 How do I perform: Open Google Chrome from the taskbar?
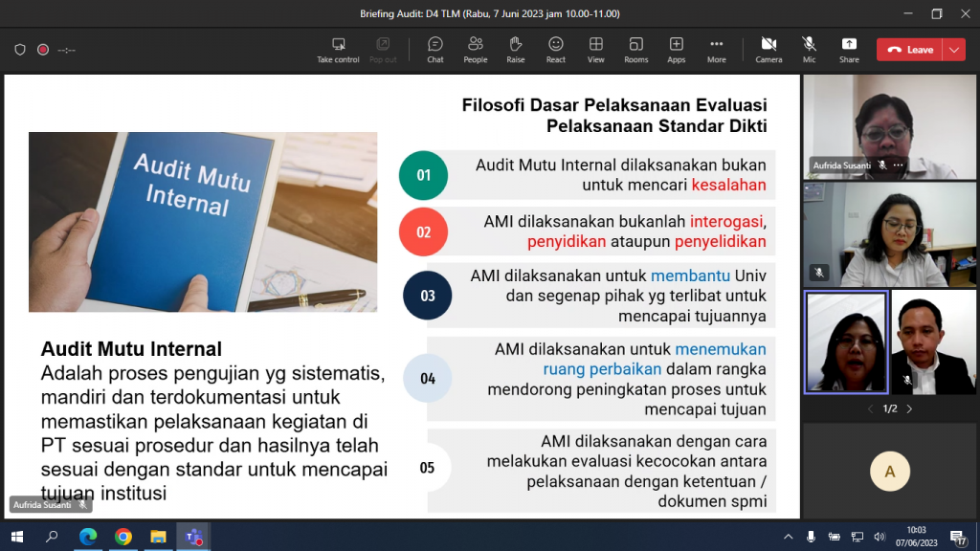click(122, 537)
